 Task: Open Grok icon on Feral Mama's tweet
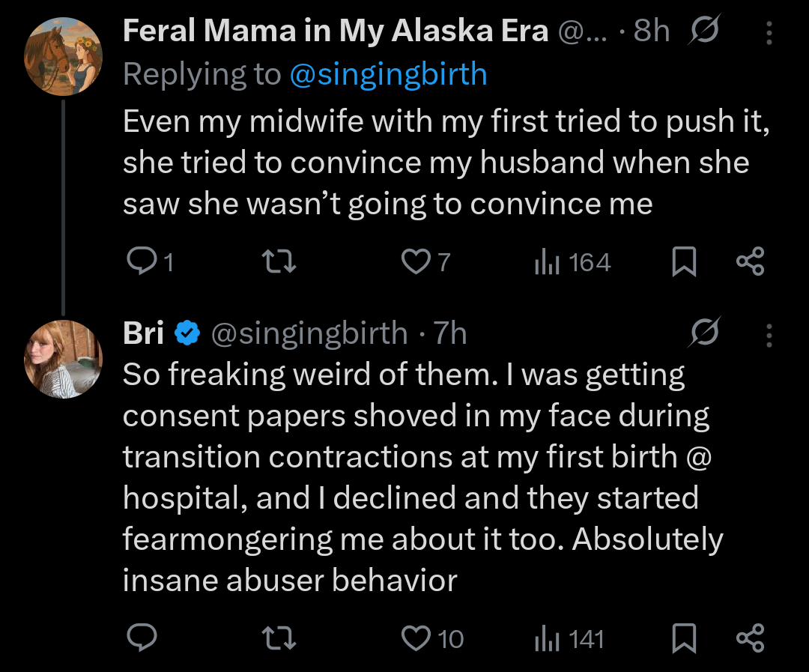(x=703, y=30)
